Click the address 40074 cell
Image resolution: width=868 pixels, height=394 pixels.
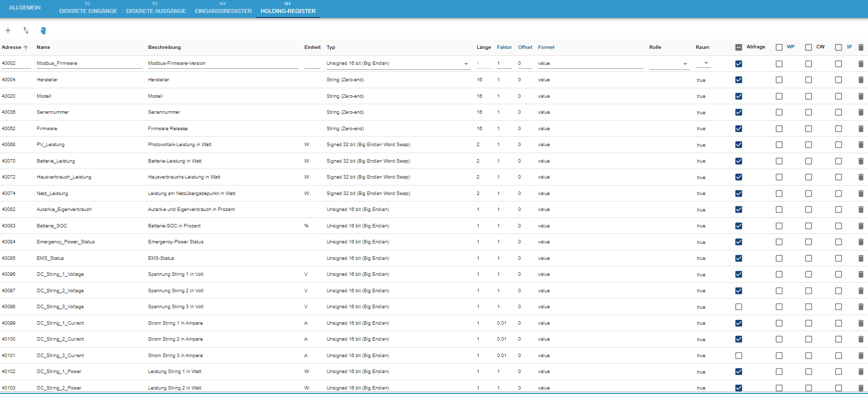tap(8, 194)
